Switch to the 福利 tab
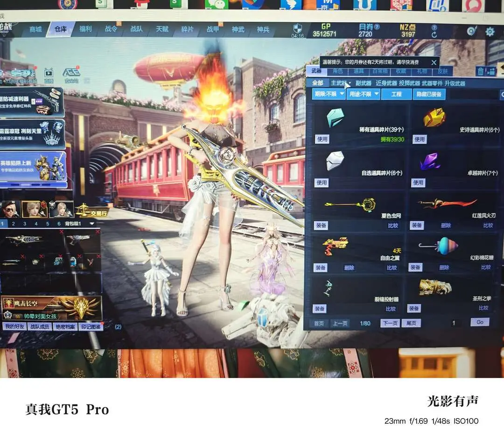The height and width of the screenshot is (441, 504). [x=85, y=29]
